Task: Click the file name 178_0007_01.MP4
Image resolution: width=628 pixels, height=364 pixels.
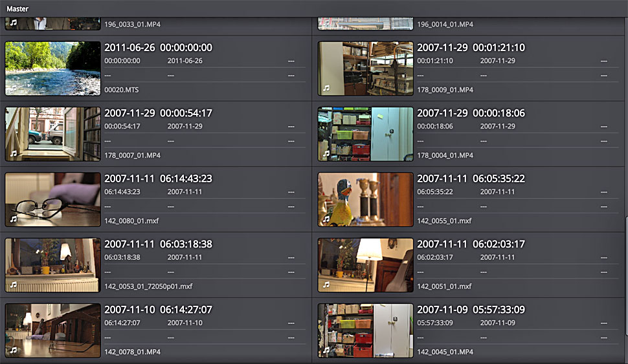Action: (133, 155)
